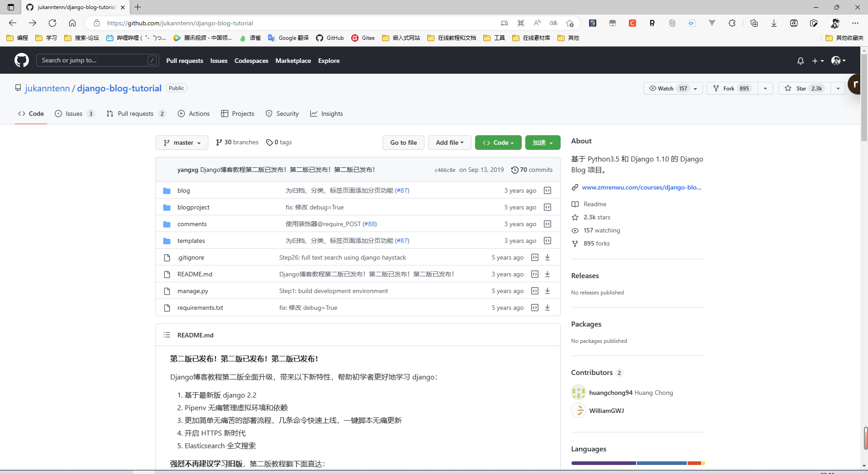This screenshot has width=868, height=474.
Task: Open Codespaces in top navigation
Action: click(x=251, y=61)
